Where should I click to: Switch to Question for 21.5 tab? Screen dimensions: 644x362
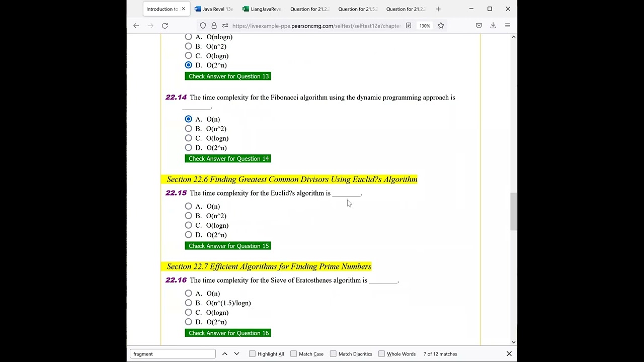(358, 9)
